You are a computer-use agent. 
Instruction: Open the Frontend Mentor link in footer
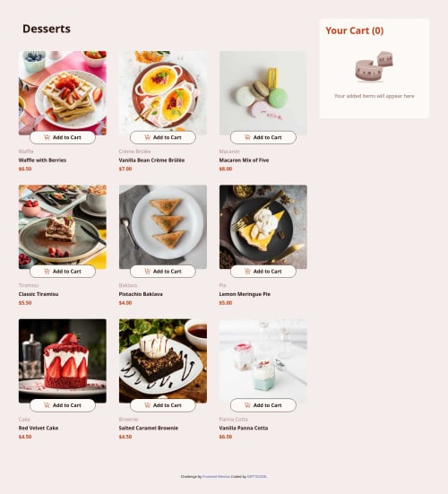click(216, 476)
